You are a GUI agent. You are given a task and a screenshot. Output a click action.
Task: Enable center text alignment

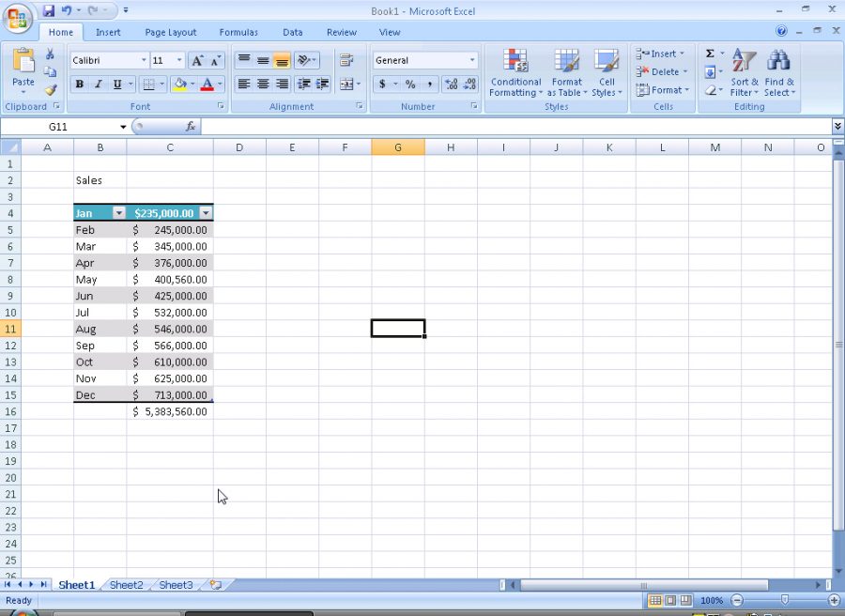point(262,84)
